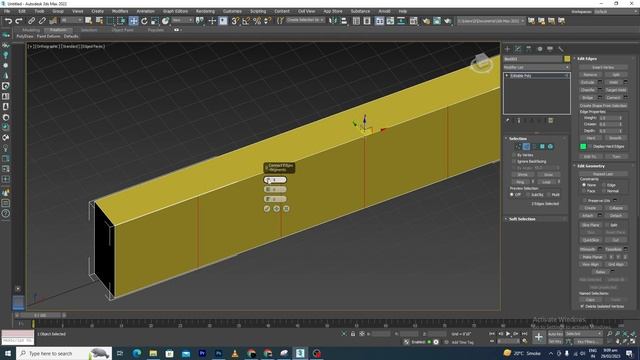Open the Workspaces dropdown
The image size is (640, 360).
point(616,11)
